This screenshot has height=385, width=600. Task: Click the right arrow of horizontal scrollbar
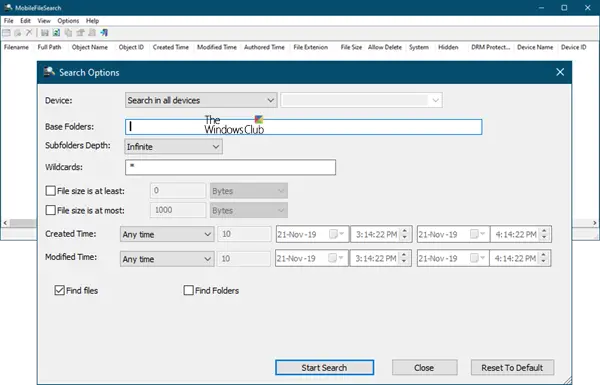pos(595,223)
